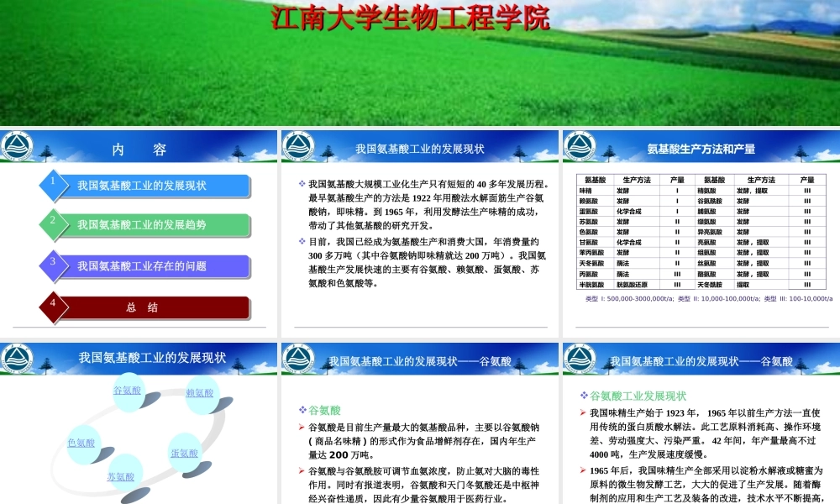Click the dark red diamond numbered 4

coord(54,307)
